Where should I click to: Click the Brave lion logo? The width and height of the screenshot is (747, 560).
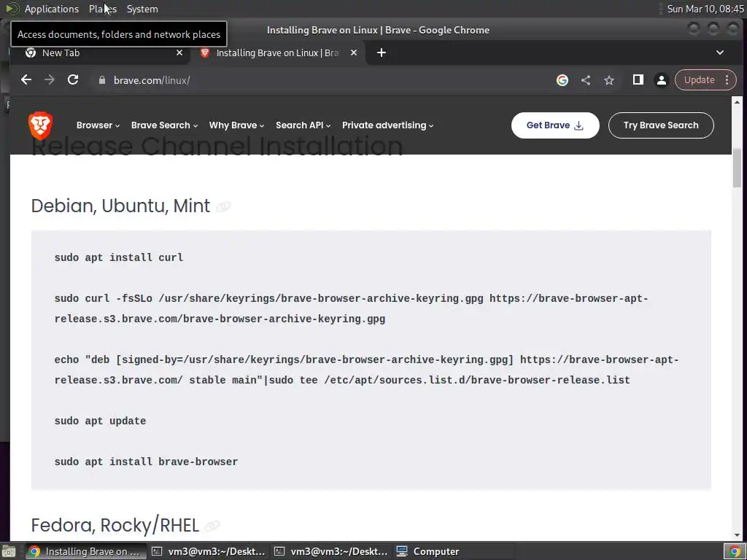[x=41, y=125]
